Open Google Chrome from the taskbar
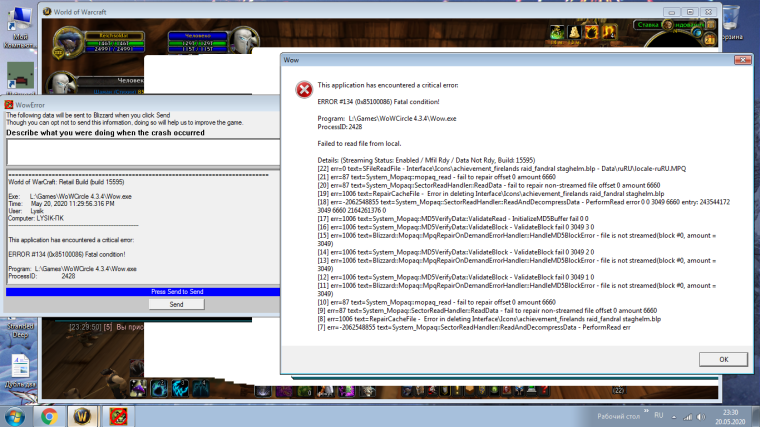This screenshot has height=427, width=760. pos(48,414)
